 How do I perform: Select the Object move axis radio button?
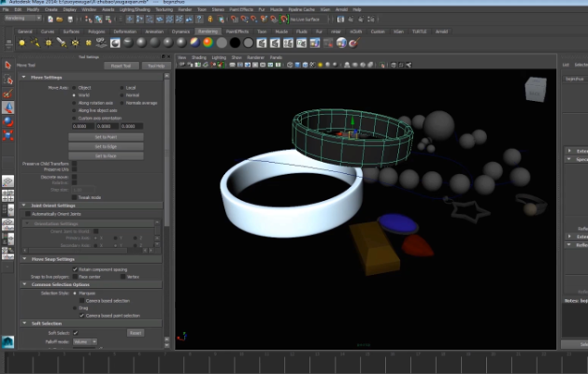click(x=75, y=86)
